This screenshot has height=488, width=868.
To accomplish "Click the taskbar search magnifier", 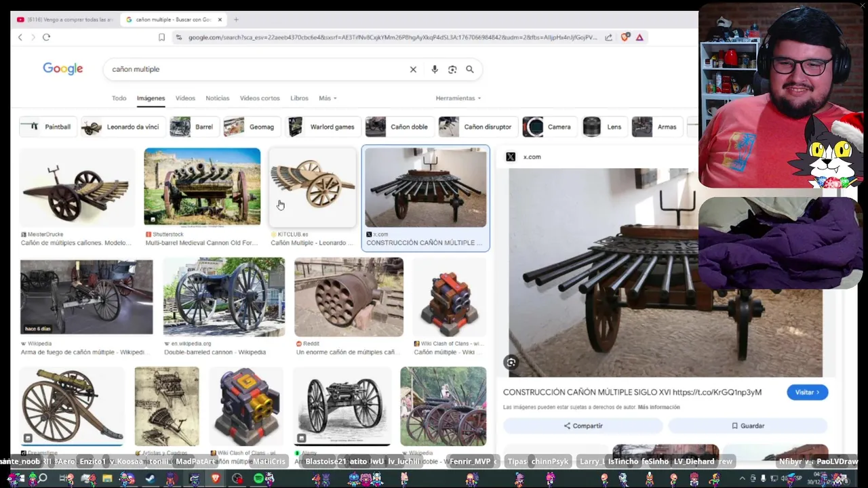I will pyautogui.click(x=42, y=479).
